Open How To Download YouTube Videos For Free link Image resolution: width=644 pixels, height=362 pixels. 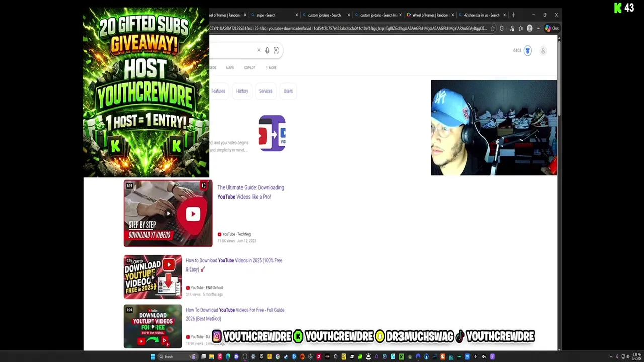click(235, 314)
